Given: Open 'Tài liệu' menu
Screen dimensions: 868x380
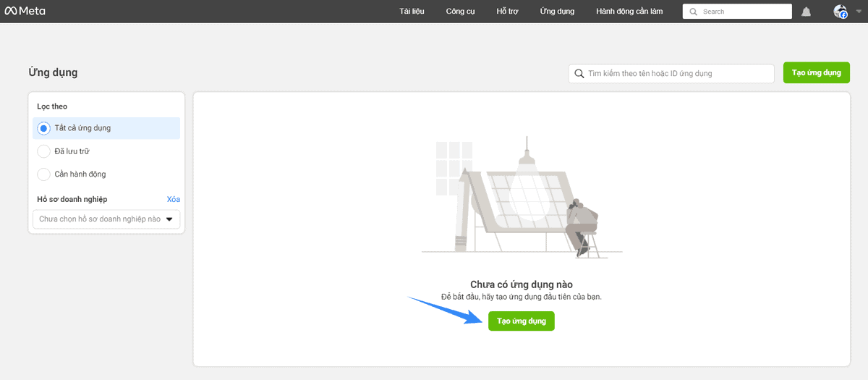Looking at the screenshot, I should 412,12.
